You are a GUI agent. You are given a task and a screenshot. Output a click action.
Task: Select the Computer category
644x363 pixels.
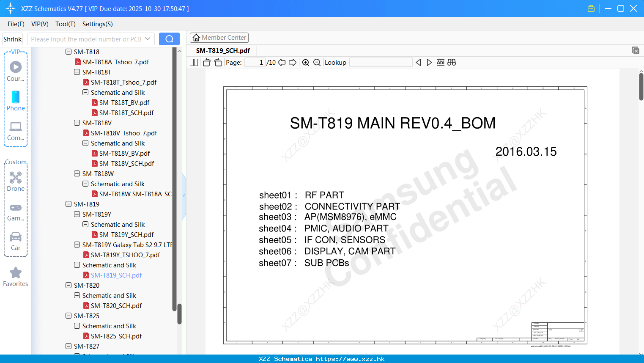point(16,131)
